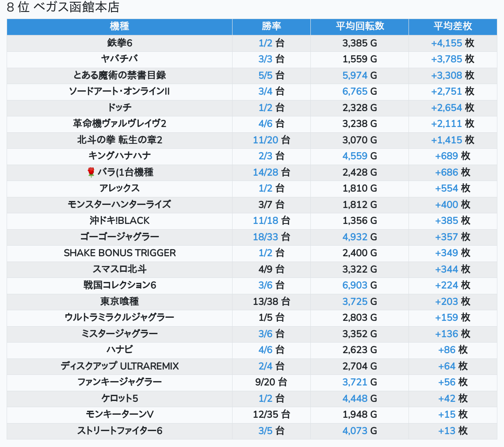
Task: Select the ファンキージャグラー machine name
Action: tap(119, 382)
